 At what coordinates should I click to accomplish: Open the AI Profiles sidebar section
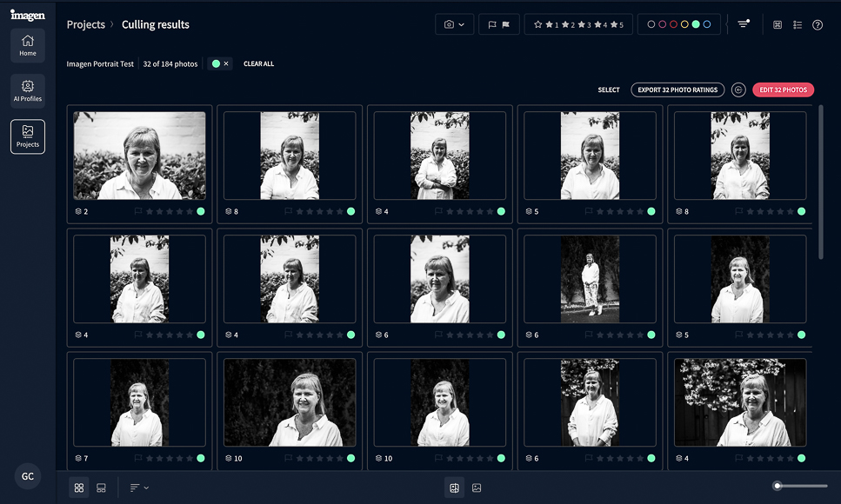coord(28,90)
